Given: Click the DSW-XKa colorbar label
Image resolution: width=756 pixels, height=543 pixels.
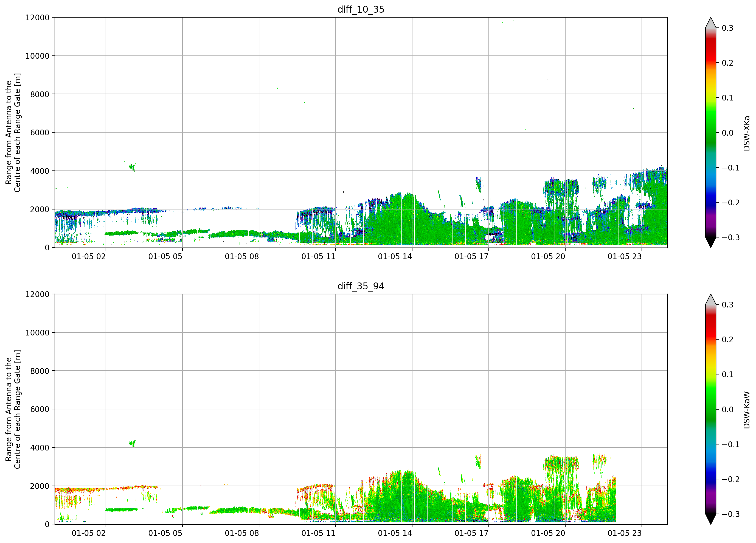Looking at the screenshot, I should point(747,133).
